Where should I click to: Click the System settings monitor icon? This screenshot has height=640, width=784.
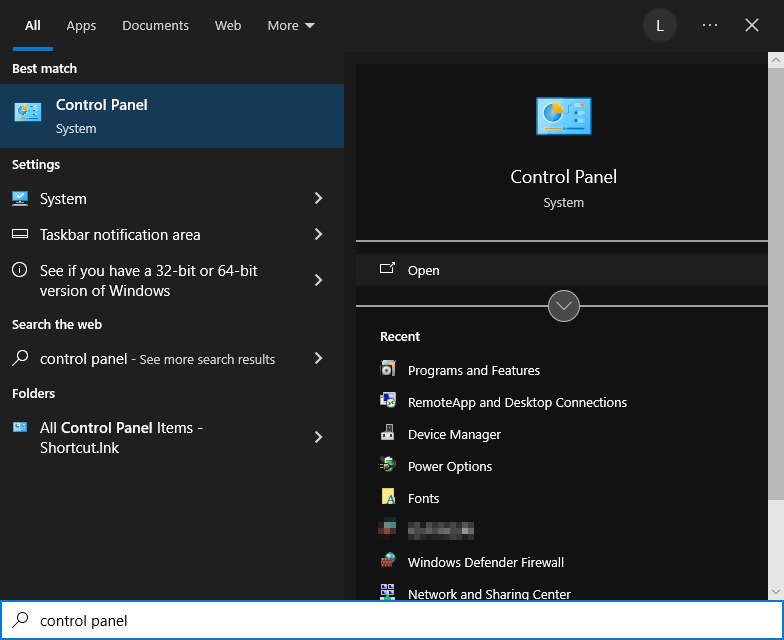20,198
